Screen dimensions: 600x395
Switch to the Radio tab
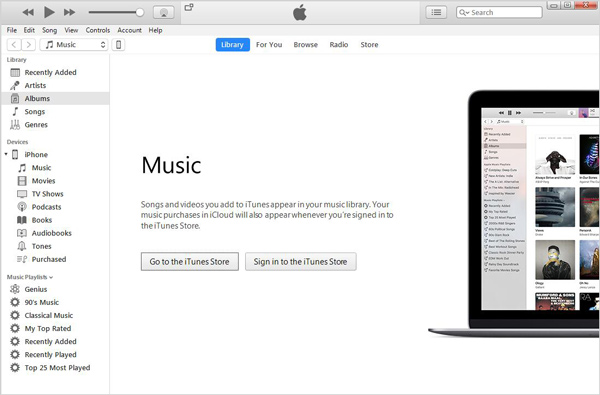click(339, 45)
